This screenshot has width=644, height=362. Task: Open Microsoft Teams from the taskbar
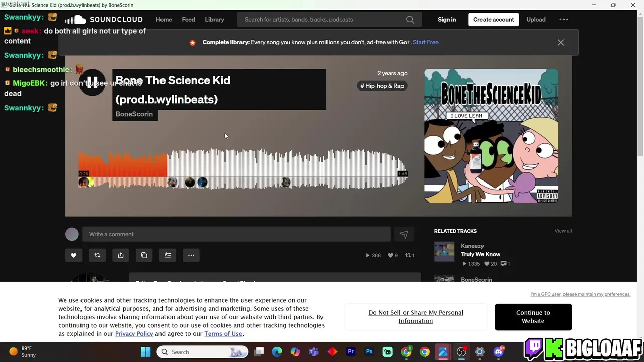click(x=314, y=352)
